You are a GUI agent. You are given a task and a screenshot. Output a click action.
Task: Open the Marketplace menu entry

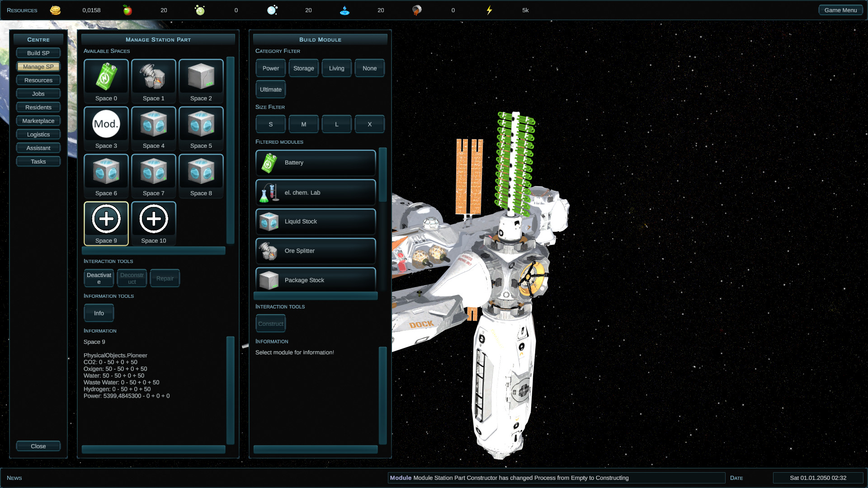[x=38, y=121]
